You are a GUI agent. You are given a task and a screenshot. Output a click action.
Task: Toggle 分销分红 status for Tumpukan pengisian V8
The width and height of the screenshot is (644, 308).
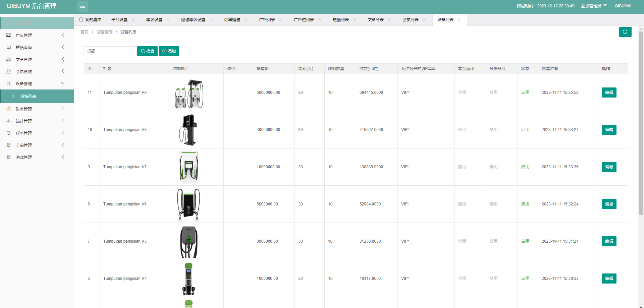(493, 130)
